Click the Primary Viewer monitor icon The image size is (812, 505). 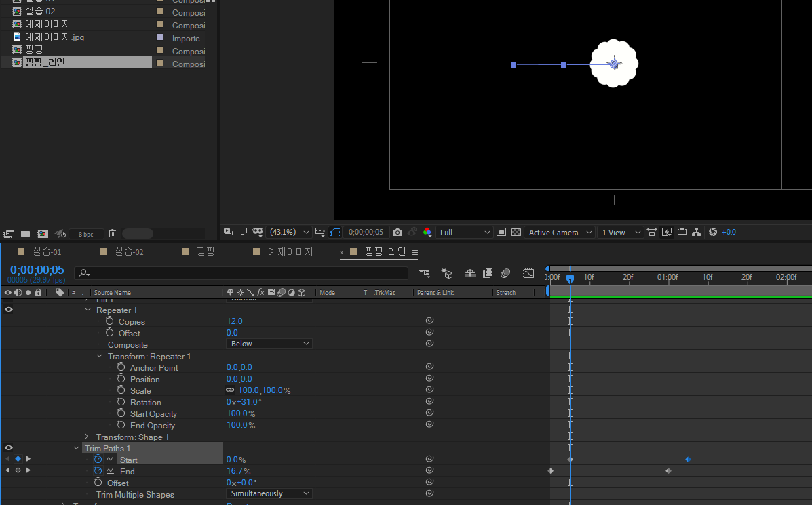(x=242, y=233)
